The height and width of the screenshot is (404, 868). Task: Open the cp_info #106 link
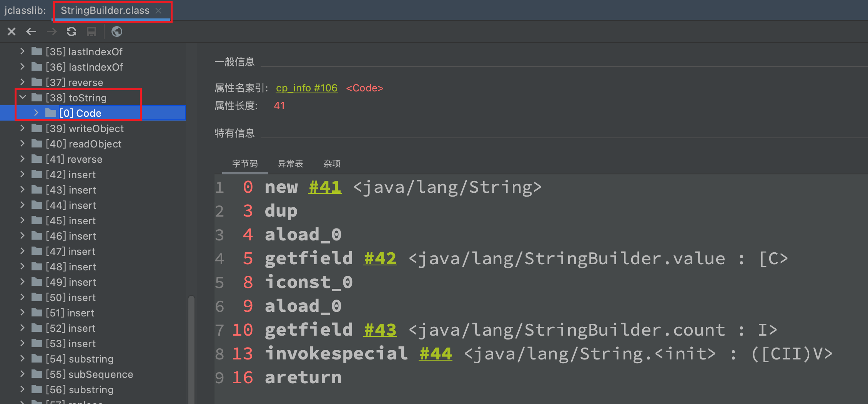307,88
